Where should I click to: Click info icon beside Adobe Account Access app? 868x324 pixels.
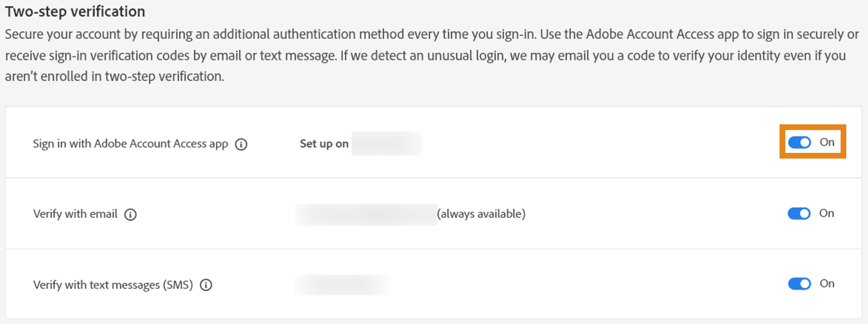[241, 144]
